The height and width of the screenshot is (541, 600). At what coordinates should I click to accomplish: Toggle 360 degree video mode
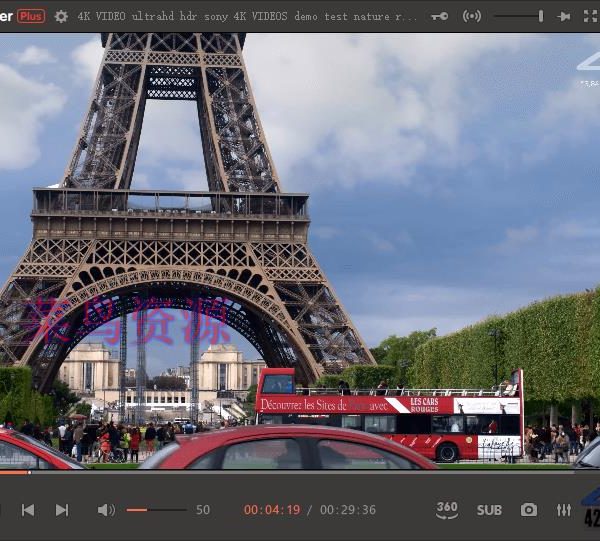pyautogui.click(x=447, y=510)
